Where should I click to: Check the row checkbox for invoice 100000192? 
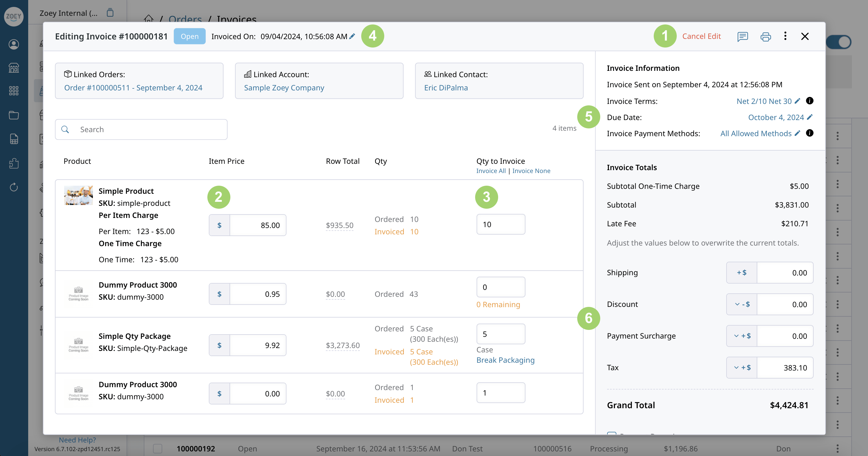point(157,449)
